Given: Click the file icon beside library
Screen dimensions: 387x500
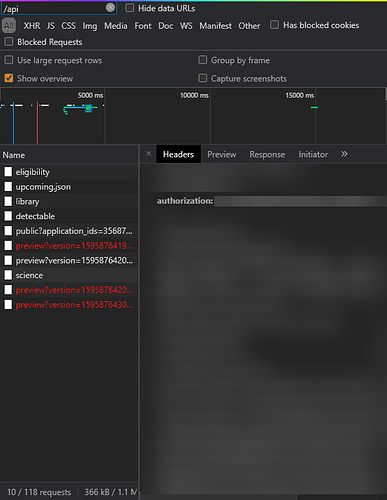Looking at the screenshot, I should [x=8, y=201].
